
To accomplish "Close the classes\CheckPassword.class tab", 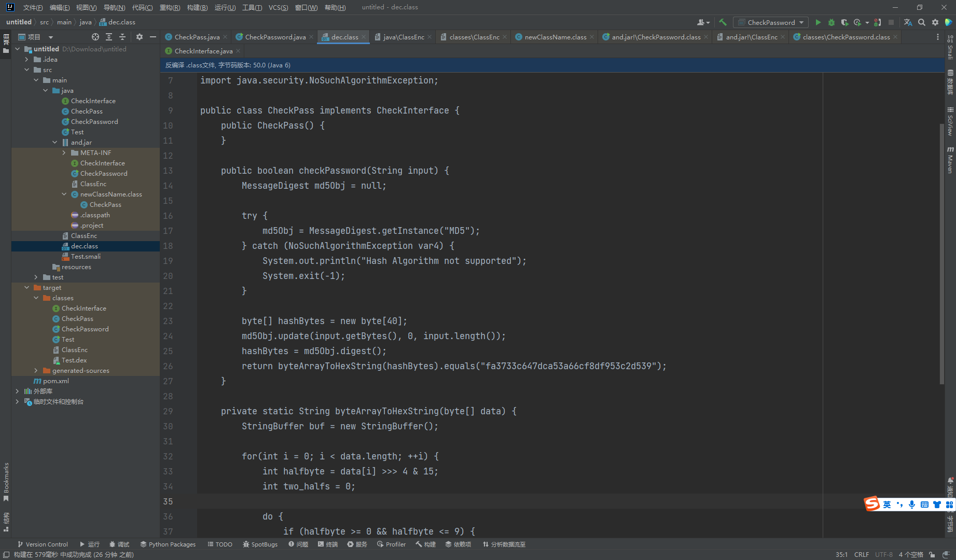I will 895,37.
